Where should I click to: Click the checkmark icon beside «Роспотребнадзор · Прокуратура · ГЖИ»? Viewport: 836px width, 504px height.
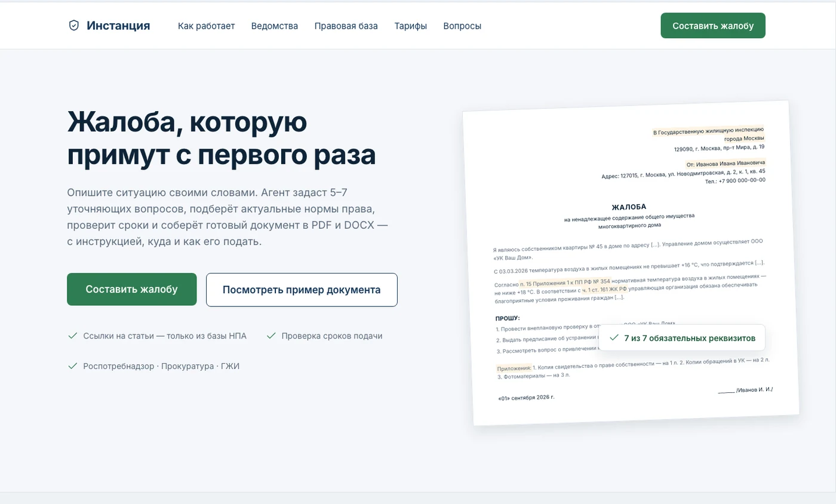[72, 366]
